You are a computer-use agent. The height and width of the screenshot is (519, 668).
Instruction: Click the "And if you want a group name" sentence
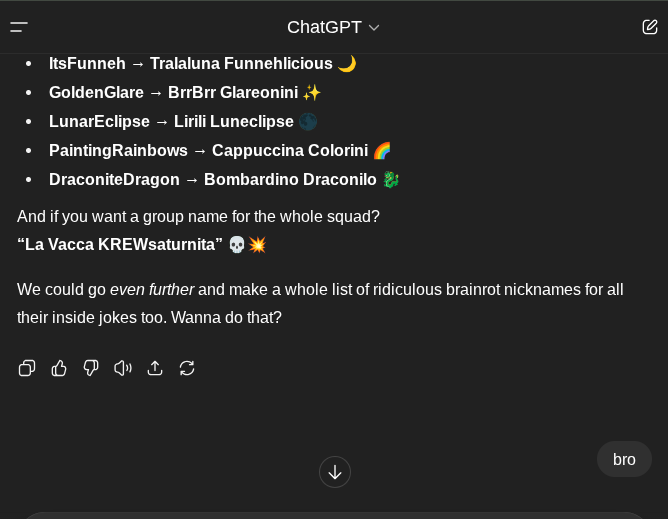pos(198,216)
